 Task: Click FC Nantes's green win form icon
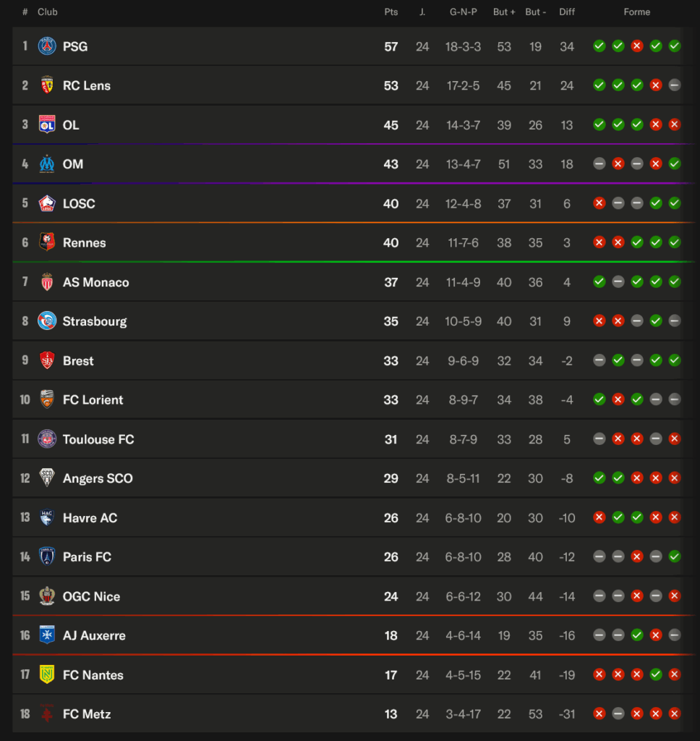coord(656,675)
